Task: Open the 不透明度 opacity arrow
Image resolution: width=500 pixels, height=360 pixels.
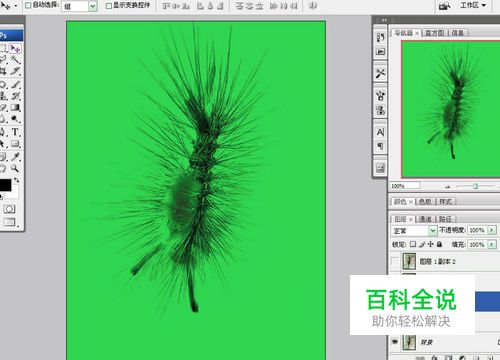Action: (492, 230)
